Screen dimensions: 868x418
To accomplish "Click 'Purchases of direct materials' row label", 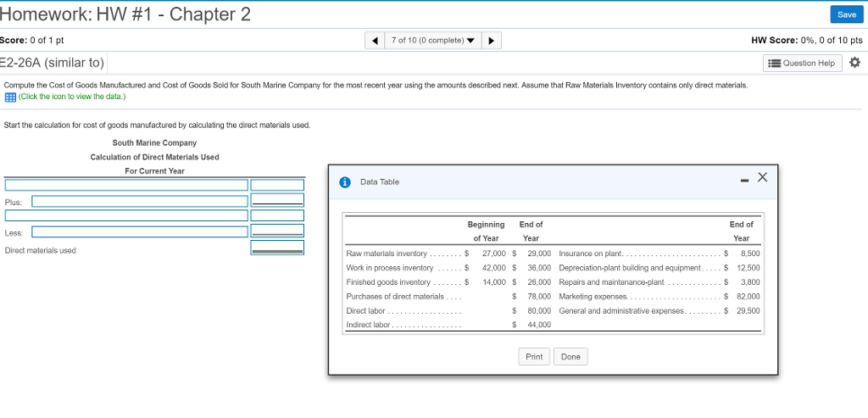I will (x=395, y=297).
